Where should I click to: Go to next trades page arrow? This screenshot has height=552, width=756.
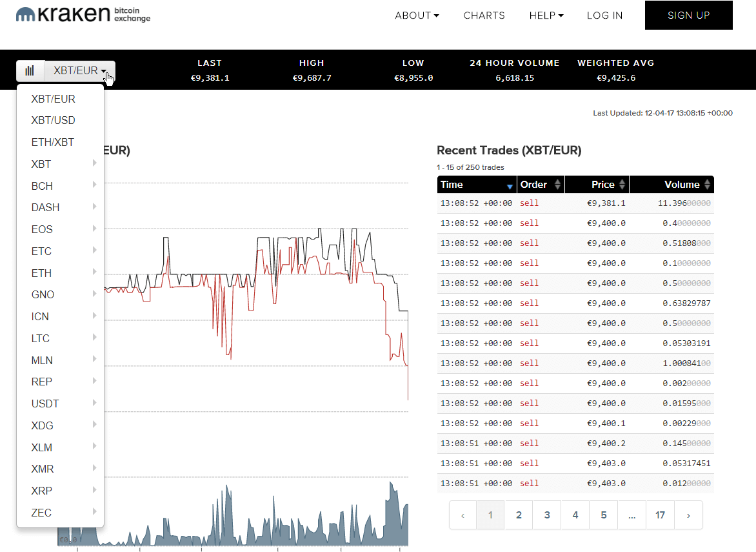coord(688,515)
